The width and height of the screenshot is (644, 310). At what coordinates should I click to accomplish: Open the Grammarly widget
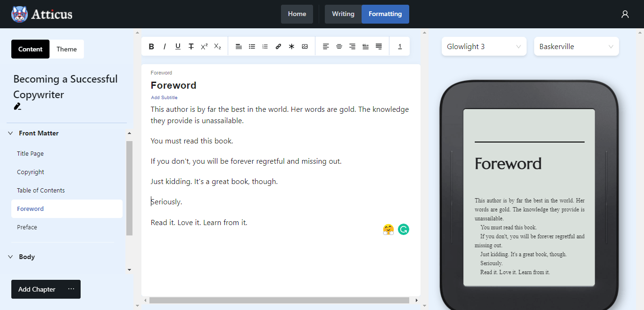pos(403,229)
